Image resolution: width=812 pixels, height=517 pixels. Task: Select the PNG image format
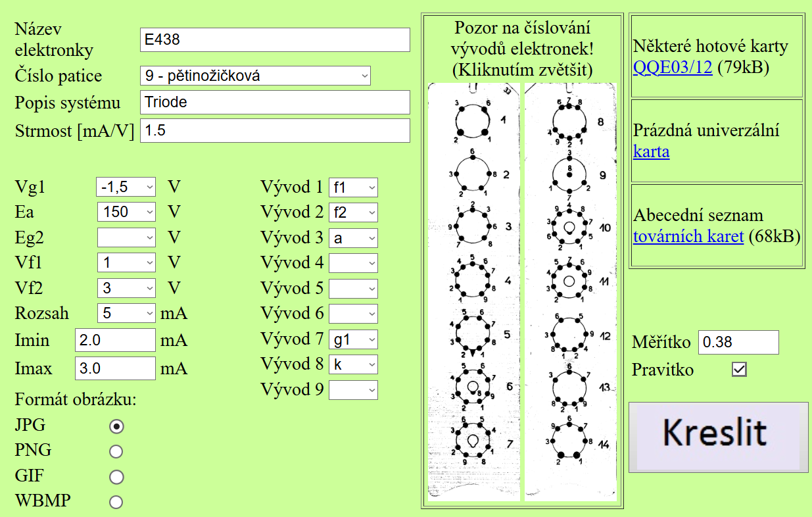tap(116, 451)
